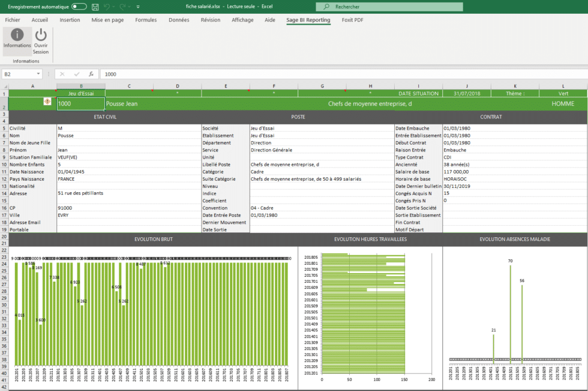Open the Fichier menu
The height and width of the screenshot is (391, 588).
coord(12,20)
